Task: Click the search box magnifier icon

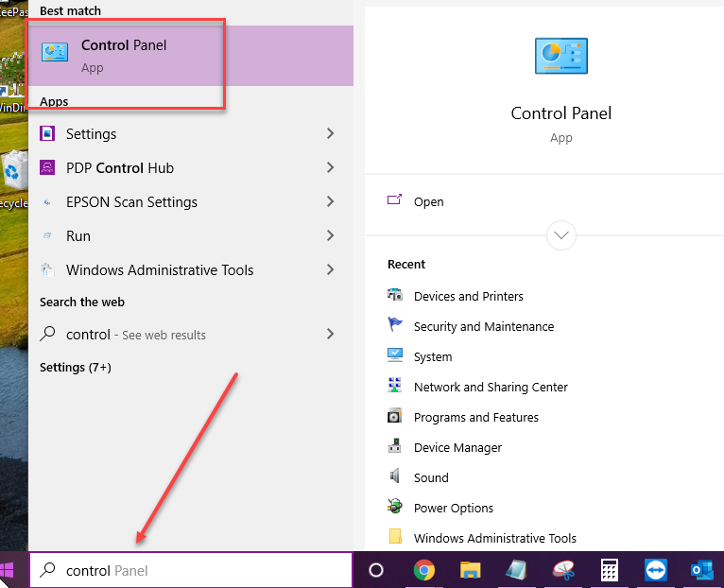Action: 47,570
